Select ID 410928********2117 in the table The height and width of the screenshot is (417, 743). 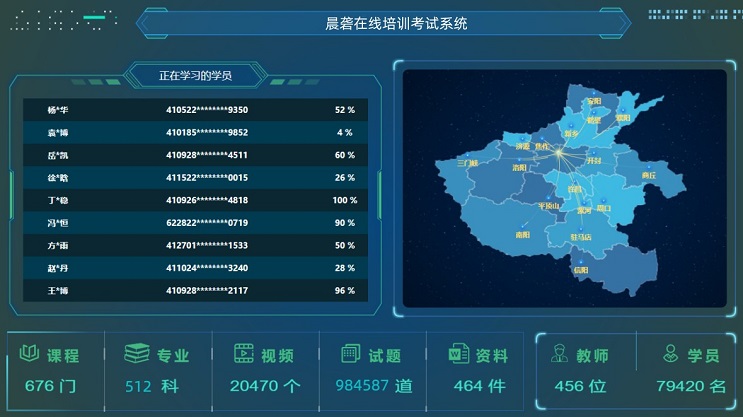pyautogui.click(x=207, y=290)
